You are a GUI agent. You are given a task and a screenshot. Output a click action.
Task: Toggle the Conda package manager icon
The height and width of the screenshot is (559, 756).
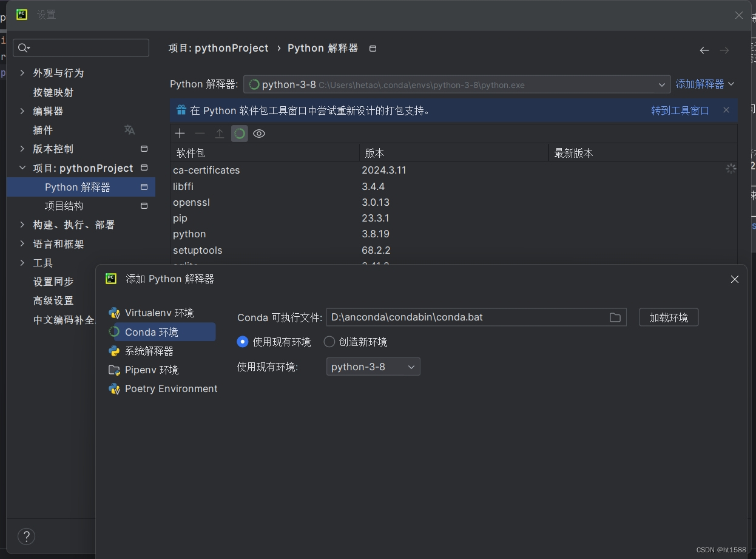[240, 134]
